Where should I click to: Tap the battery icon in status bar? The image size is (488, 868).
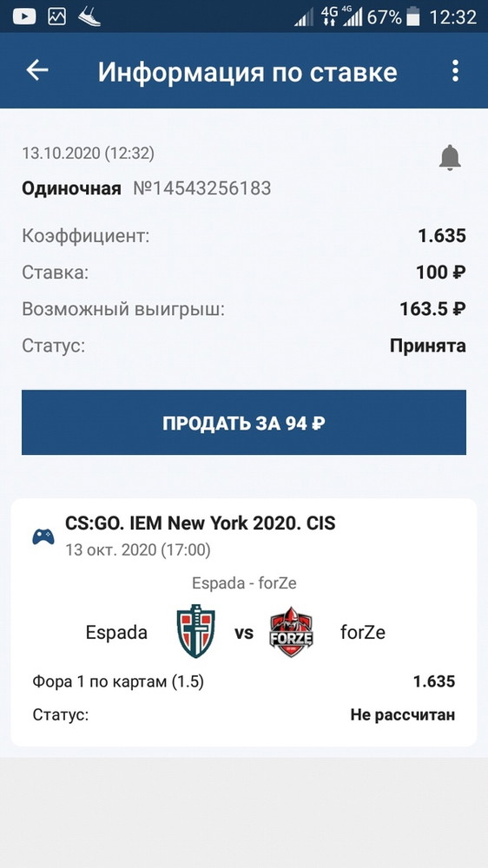point(413,16)
